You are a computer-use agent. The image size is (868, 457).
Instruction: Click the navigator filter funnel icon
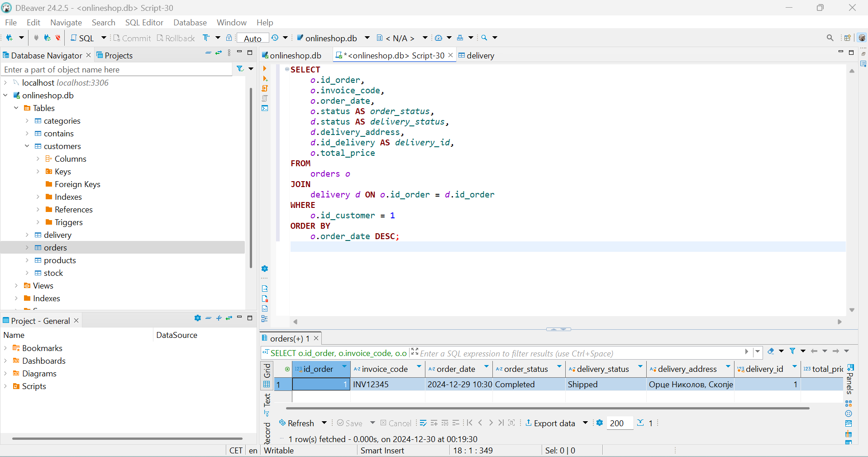pyautogui.click(x=240, y=69)
